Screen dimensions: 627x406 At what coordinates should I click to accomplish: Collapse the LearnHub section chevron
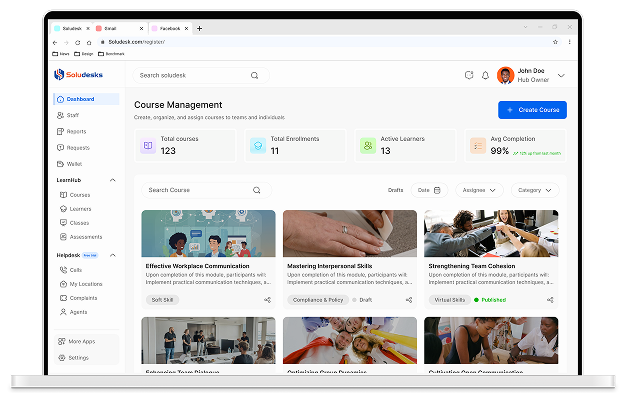click(113, 180)
